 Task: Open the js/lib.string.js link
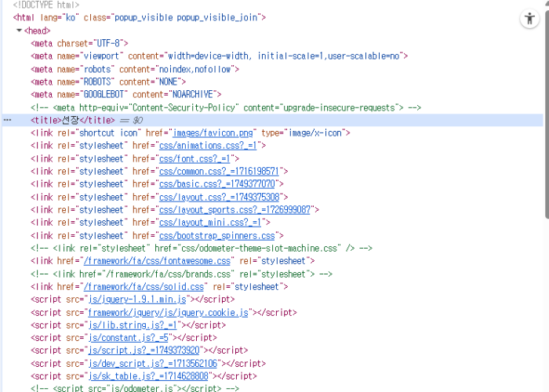tap(133, 325)
